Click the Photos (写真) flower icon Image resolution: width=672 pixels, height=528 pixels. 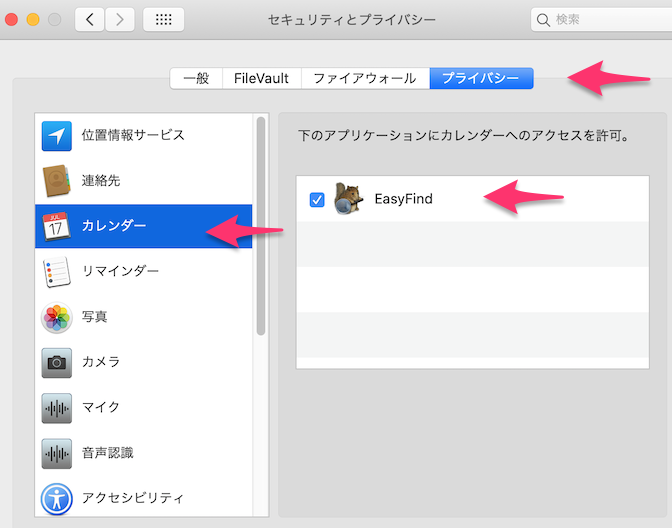point(57,318)
